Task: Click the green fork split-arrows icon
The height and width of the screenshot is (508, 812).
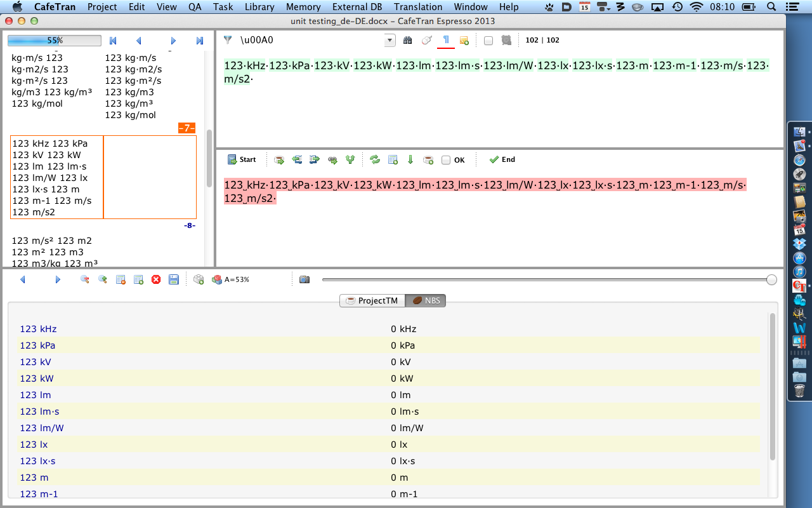Action: click(x=350, y=160)
